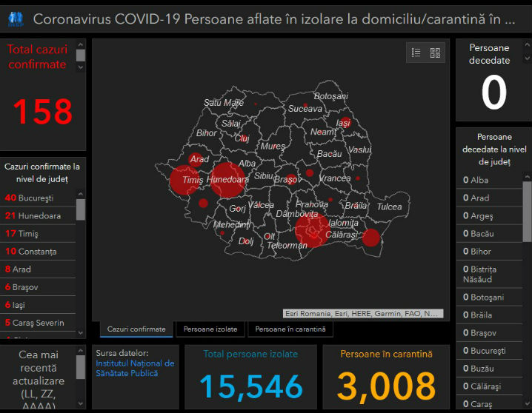The height and width of the screenshot is (413, 532).
Task: Click the Iași red dot marker
Action: click(x=342, y=127)
